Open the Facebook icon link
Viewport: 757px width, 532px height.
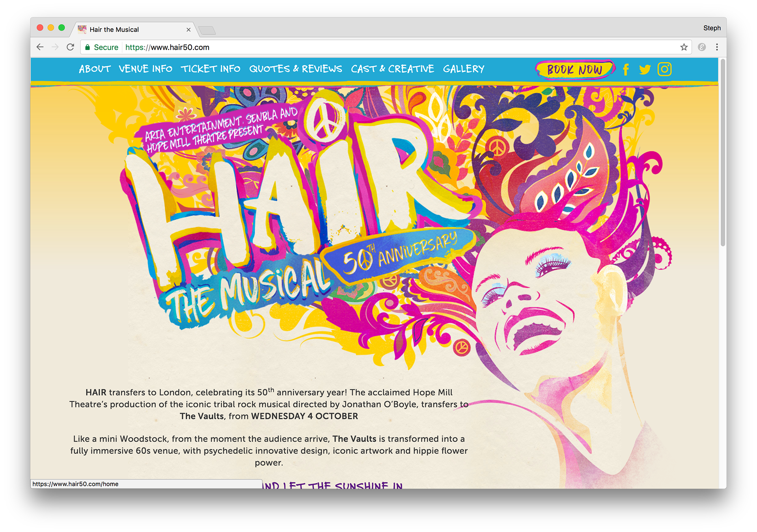[x=626, y=69]
